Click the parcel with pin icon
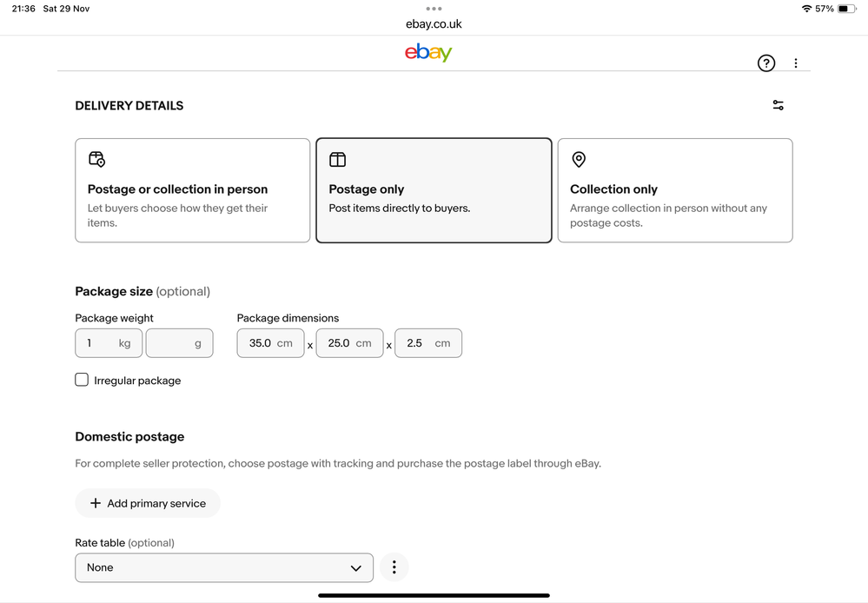 96,159
